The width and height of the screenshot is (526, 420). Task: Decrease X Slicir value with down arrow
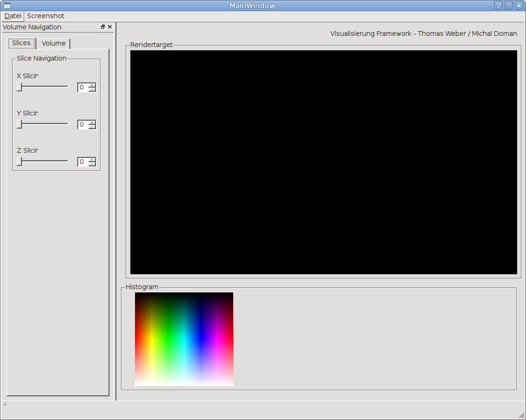point(92,89)
